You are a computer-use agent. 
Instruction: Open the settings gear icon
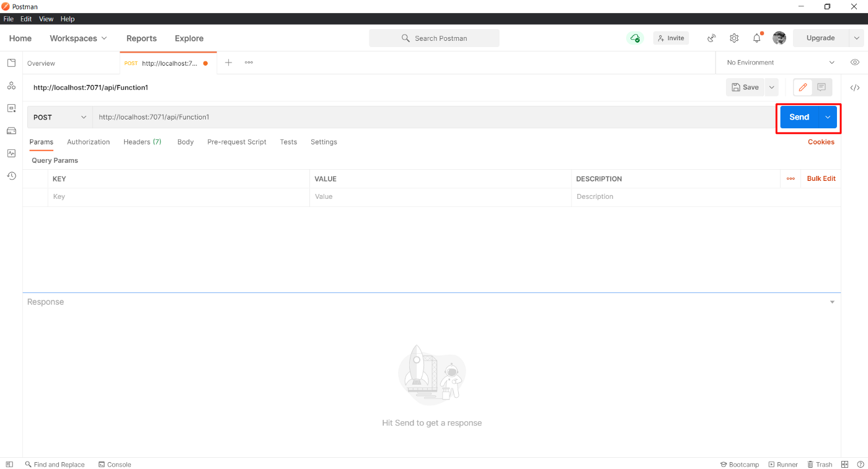pos(734,38)
